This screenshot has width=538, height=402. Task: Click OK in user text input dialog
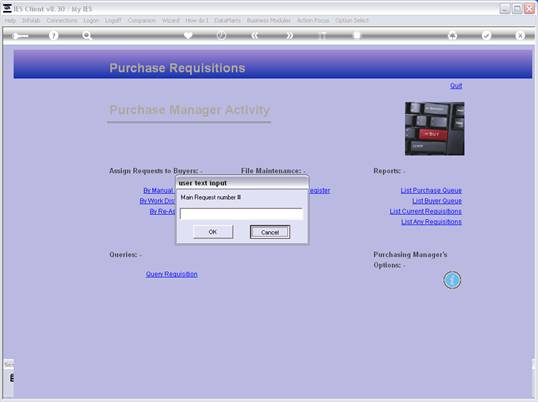point(213,232)
